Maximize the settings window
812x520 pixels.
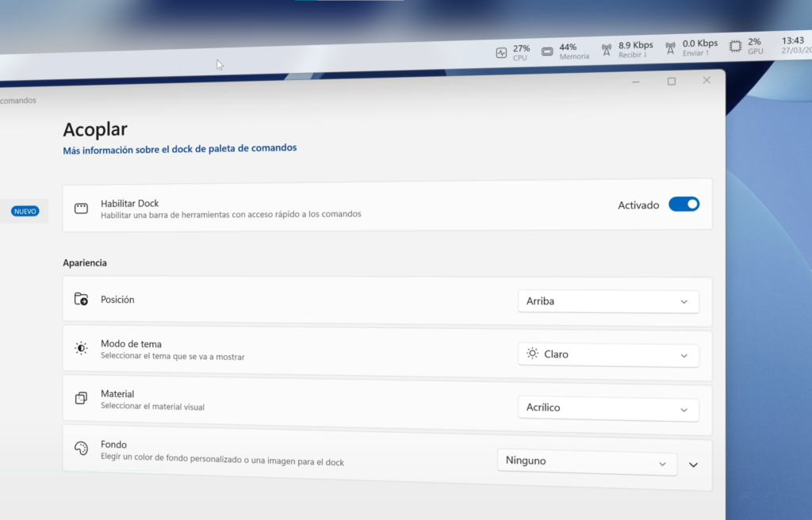(672, 81)
